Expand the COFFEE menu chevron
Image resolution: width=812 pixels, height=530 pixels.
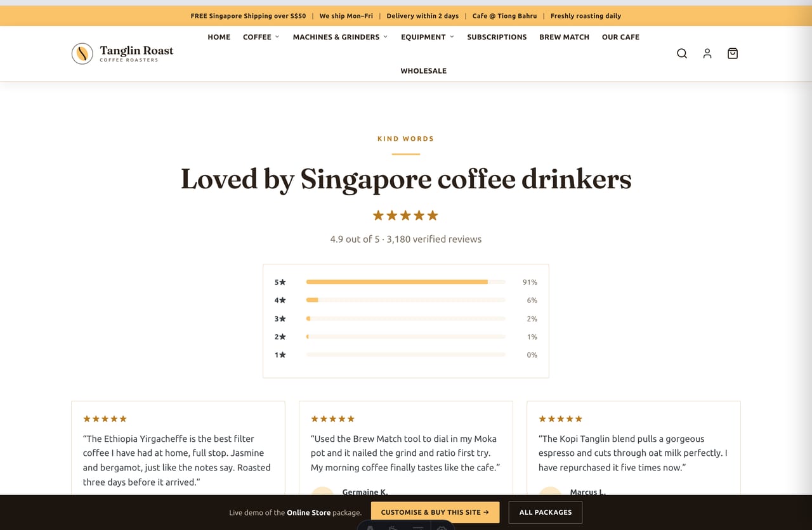[x=277, y=37]
